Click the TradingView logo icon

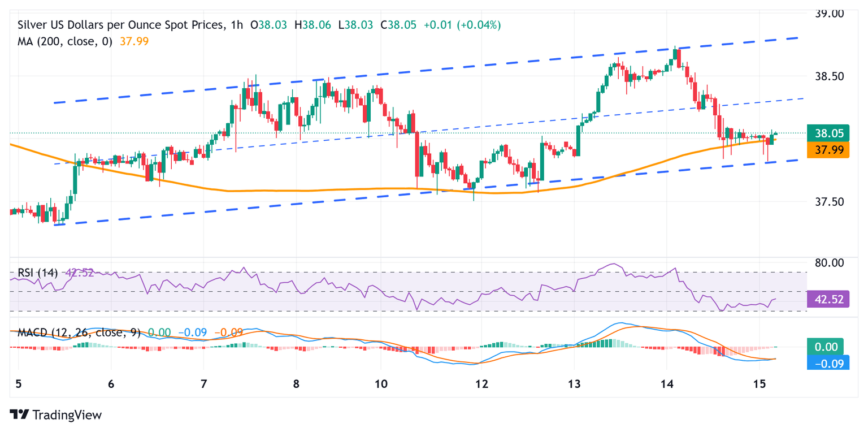[x=20, y=414]
